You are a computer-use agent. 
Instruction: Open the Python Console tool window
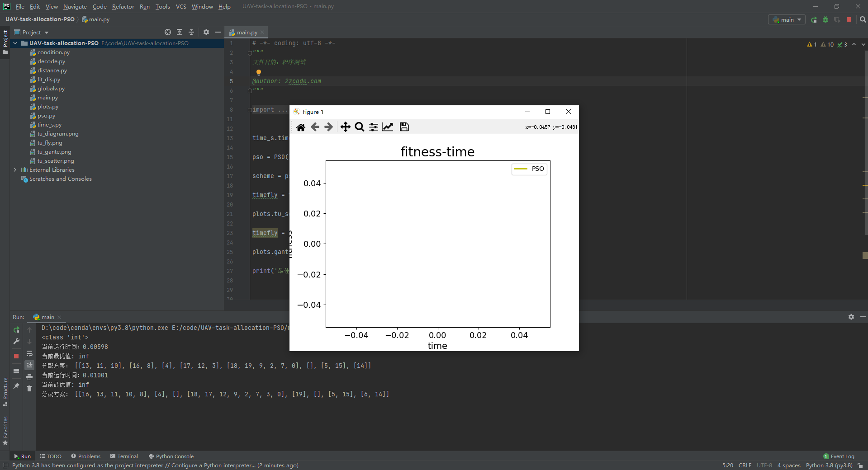(171, 456)
